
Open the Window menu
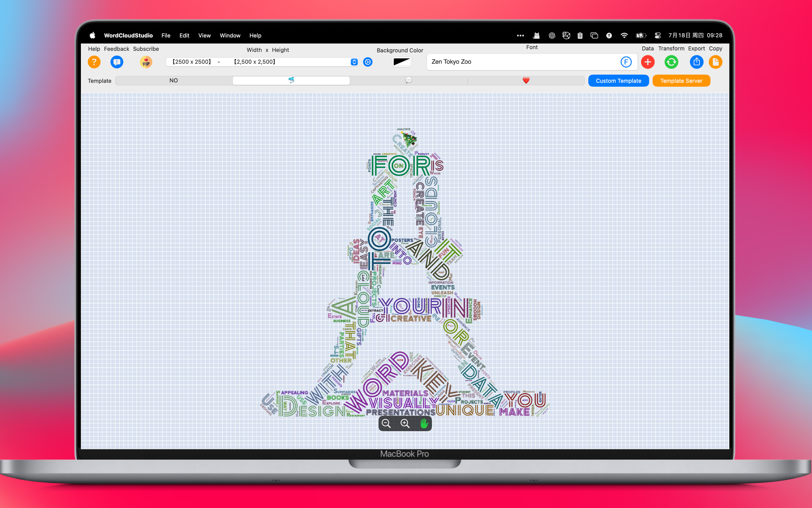pyautogui.click(x=230, y=35)
